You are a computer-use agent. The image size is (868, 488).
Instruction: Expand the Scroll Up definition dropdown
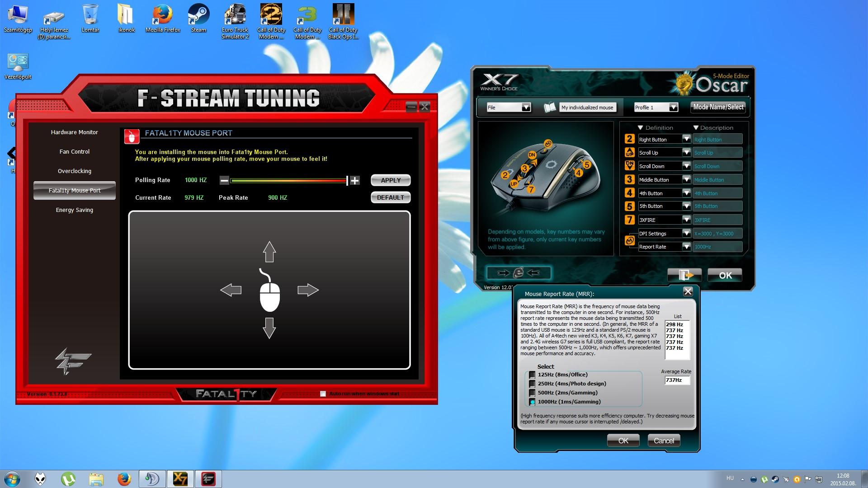point(686,152)
